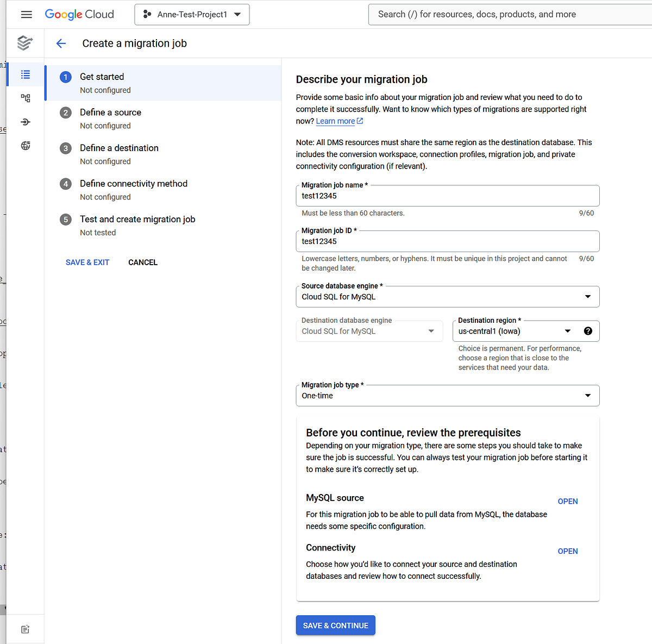
Task: Open Connection profiles icon in the sidebar
Action: 24,122
